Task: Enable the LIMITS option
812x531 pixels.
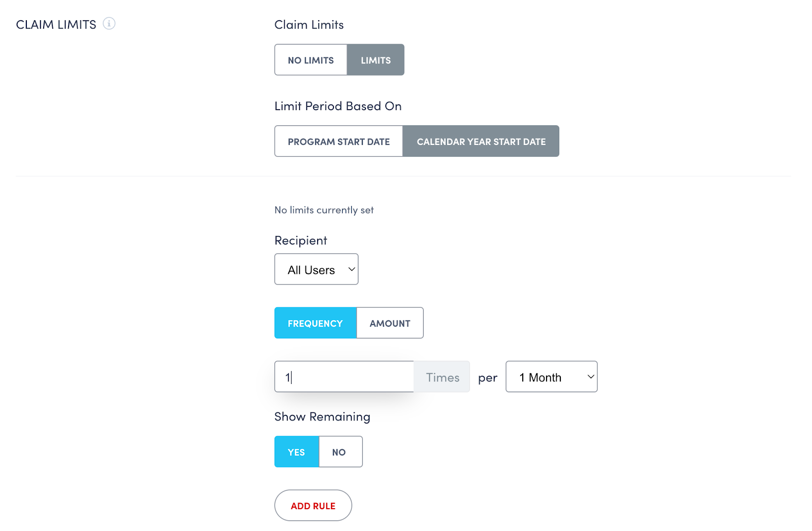Action: click(x=376, y=60)
